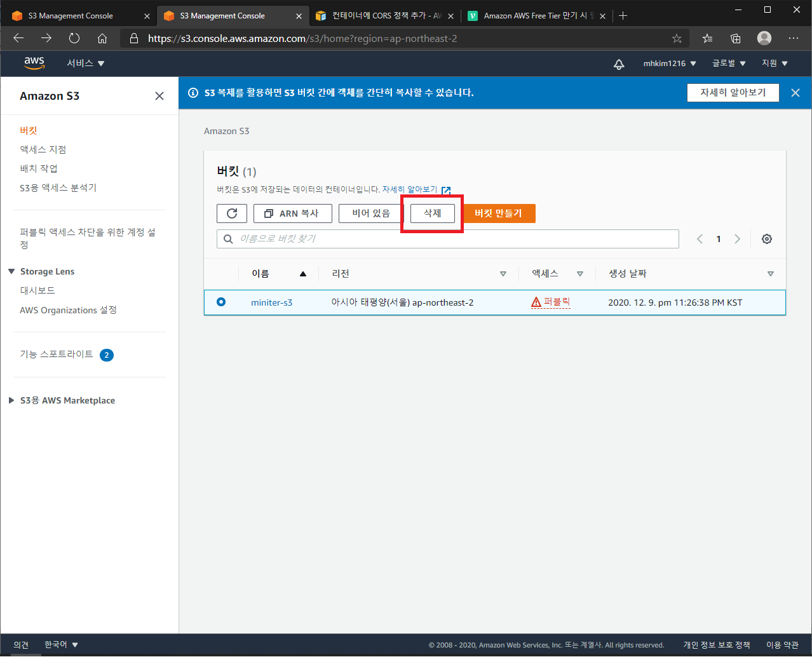Click the site lock icon in address bar
The image size is (812, 657).
[134, 39]
